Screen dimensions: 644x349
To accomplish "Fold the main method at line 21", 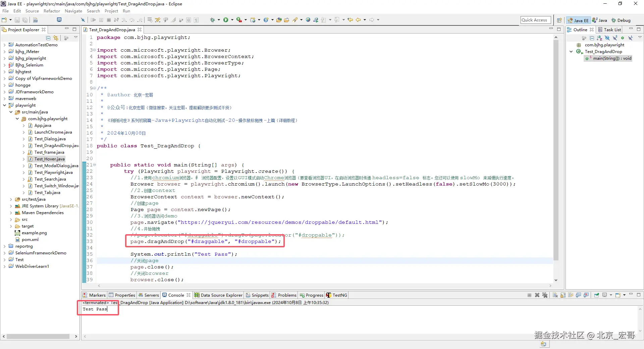I will pyautogui.click(x=95, y=165).
